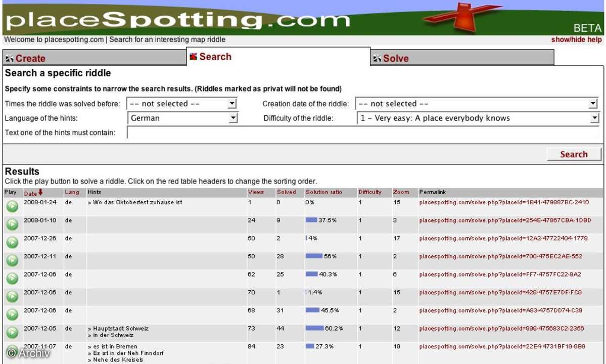Click hint 'Hauptstadt Schweiz'
Screen dimensions: 606x364
(x=121, y=329)
